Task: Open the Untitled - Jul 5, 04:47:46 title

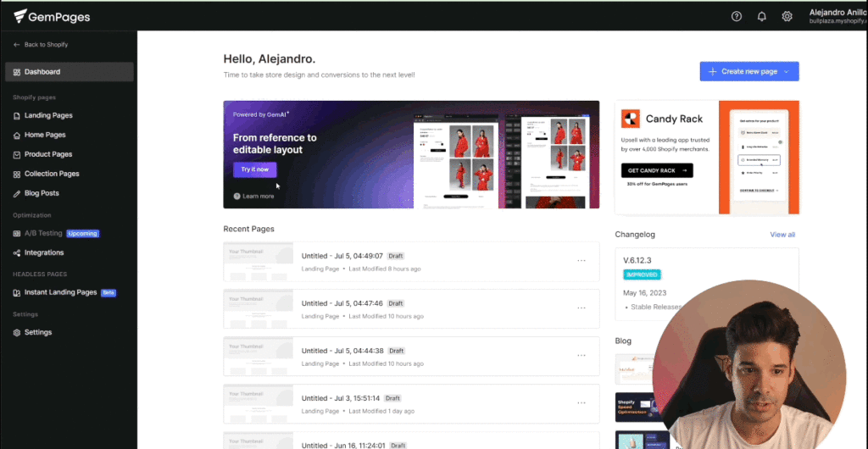Action: coord(342,303)
